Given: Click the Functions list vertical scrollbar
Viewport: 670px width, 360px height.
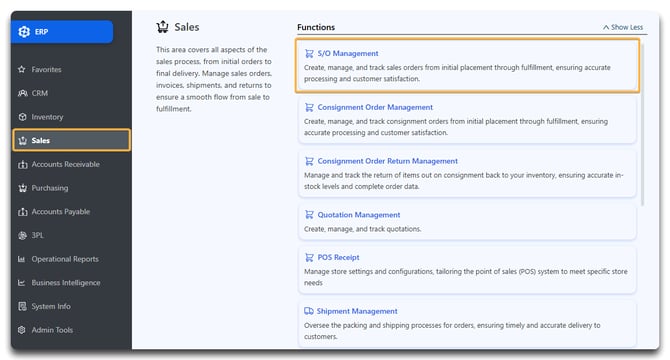Looking at the screenshot, I should [642, 124].
